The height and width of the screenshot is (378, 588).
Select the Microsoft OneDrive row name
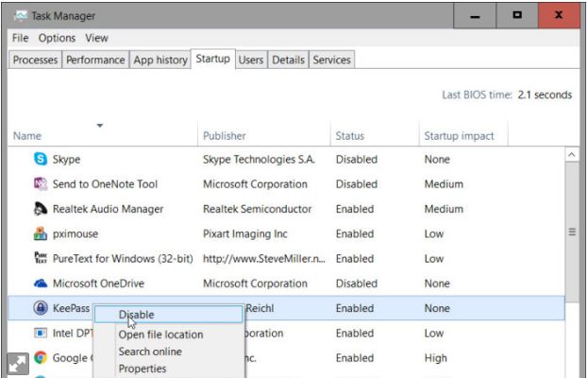click(x=98, y=283)
